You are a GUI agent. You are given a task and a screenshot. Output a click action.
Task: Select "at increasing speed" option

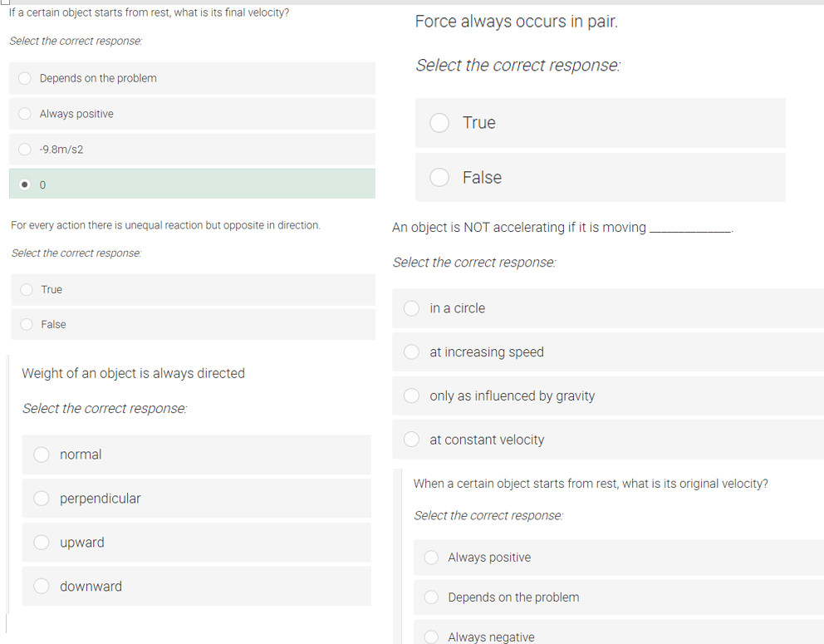coord(411,351)
